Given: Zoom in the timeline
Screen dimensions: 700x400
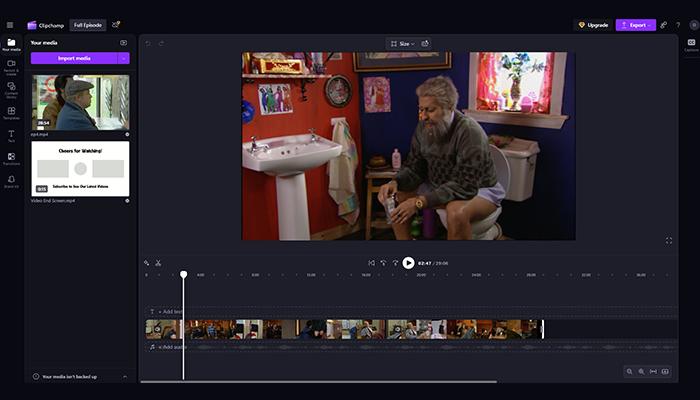Looking at the screenshot, I should (x=642, y=371).
